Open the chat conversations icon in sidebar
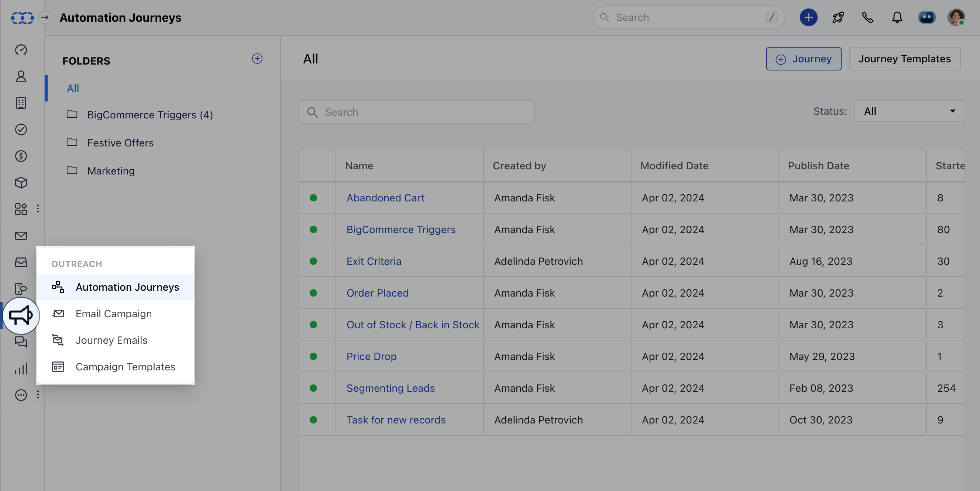The image size is (980, 491). point(21,342)
